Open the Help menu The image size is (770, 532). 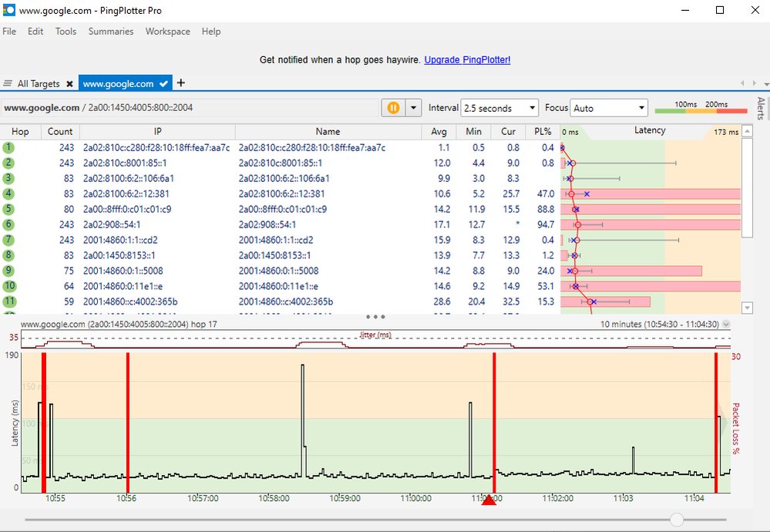[211, 32]
